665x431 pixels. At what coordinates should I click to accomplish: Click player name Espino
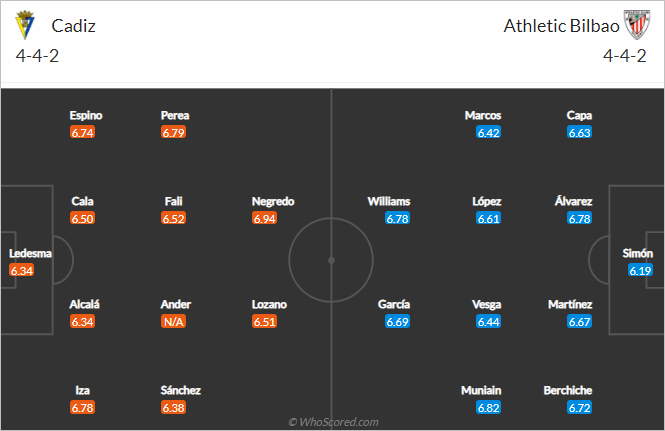pyautogui.click(x=85, y=115)
